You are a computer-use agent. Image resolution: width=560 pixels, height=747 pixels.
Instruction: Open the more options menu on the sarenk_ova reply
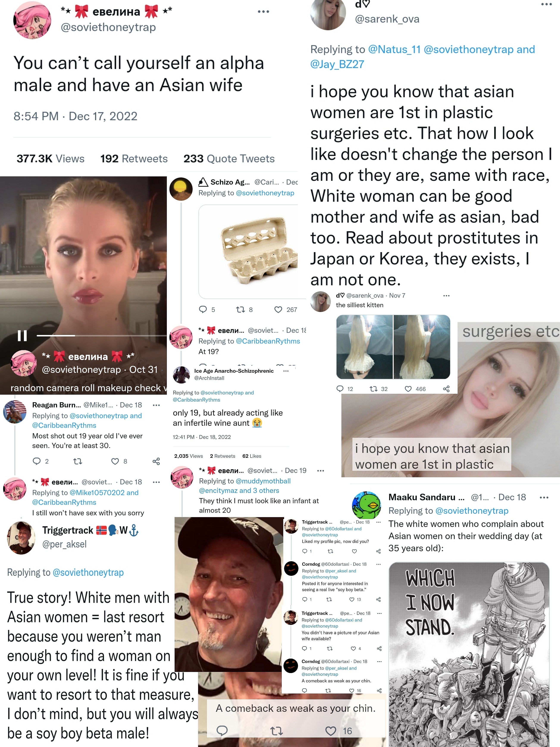point(546,4)
